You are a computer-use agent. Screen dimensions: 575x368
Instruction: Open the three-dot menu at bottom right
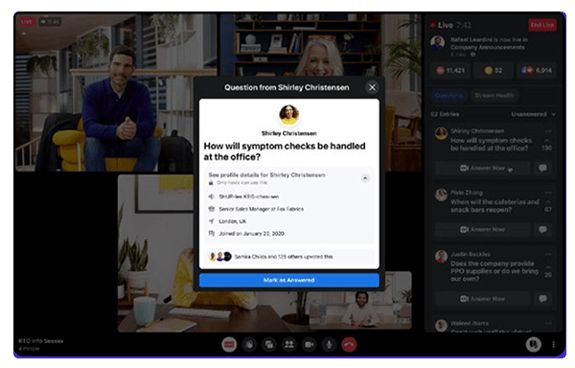click(x=553, y=345)
